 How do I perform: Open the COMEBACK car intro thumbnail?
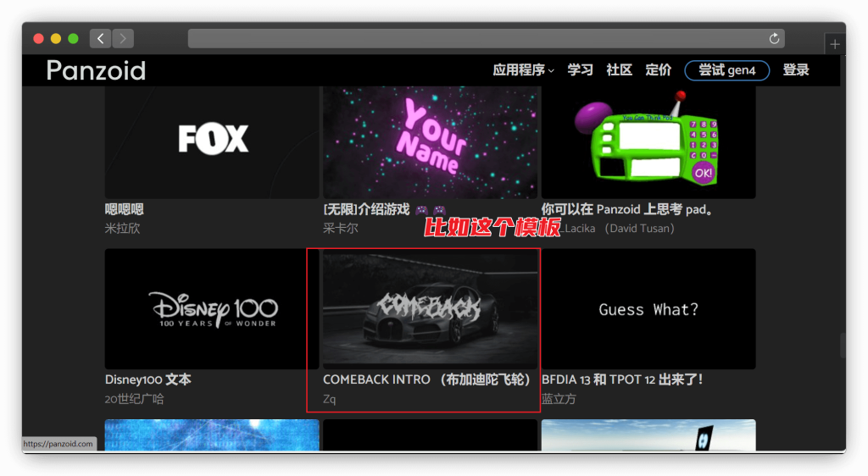(x=430, y=309)
